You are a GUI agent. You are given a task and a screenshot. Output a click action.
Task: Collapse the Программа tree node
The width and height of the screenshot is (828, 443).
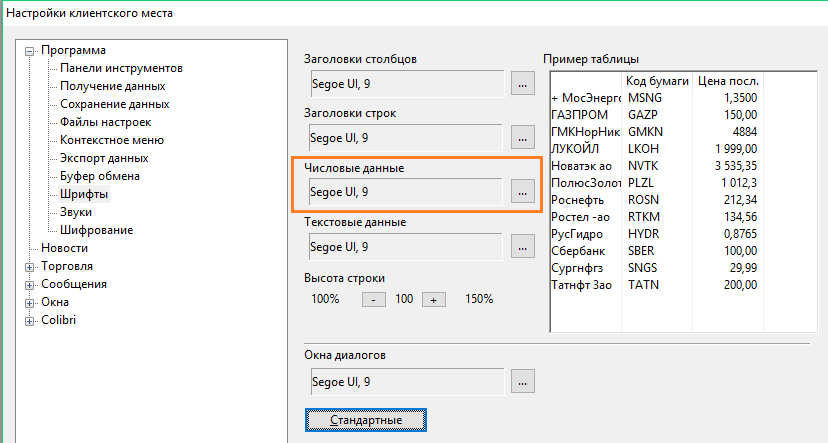(x=30, y=51)
